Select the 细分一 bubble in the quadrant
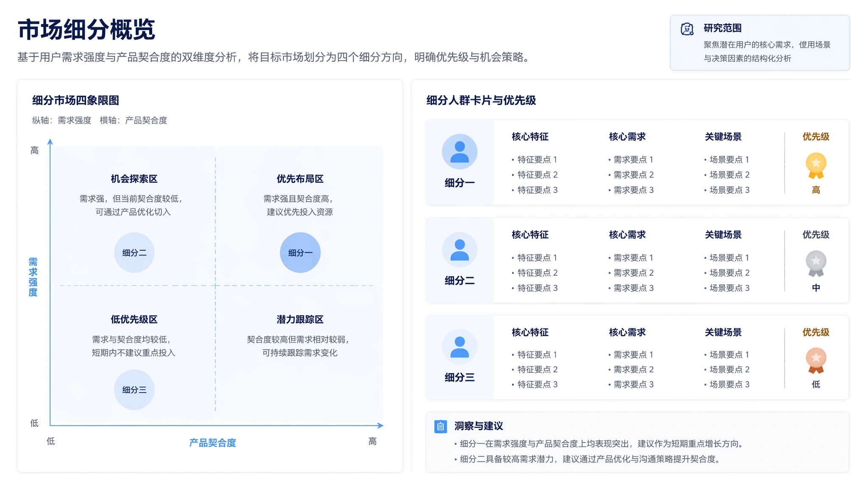This screenshot has height=488, width=868. pyautogui.click(x=300, y=252)
